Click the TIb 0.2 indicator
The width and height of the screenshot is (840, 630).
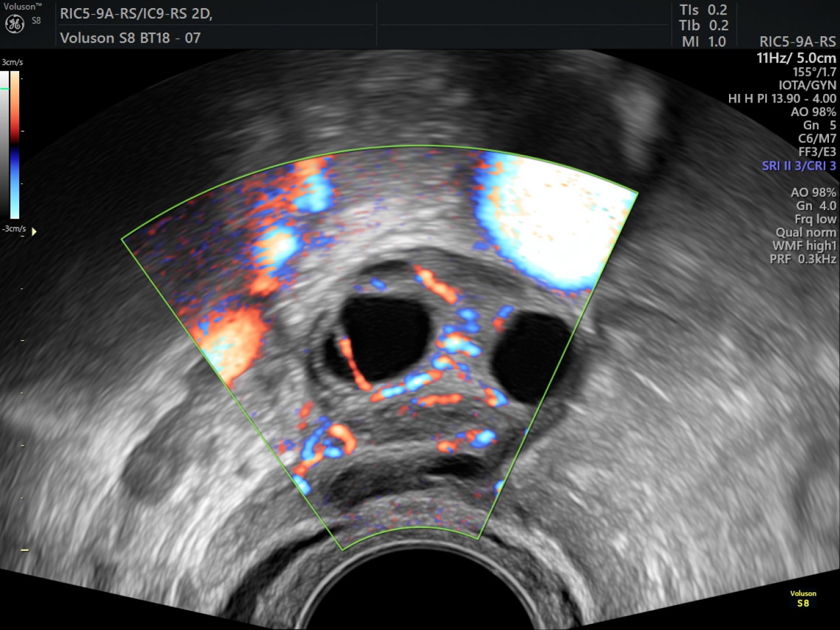(703, 26)
